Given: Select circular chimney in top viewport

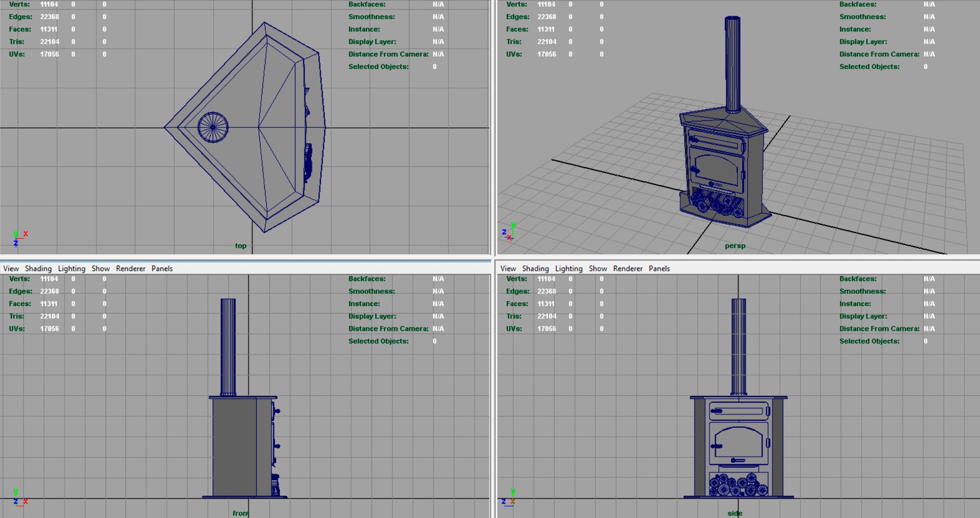Looking at the screenshot, I should coord(213,127).
